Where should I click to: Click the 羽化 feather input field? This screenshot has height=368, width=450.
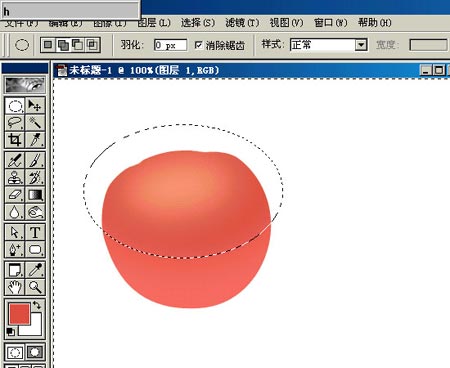point(170,45)
